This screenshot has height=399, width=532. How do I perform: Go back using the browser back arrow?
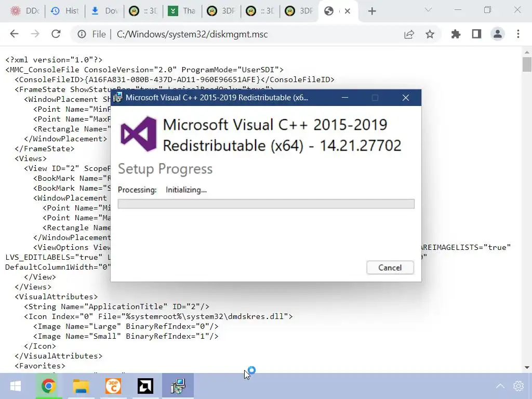pos(14,34)
